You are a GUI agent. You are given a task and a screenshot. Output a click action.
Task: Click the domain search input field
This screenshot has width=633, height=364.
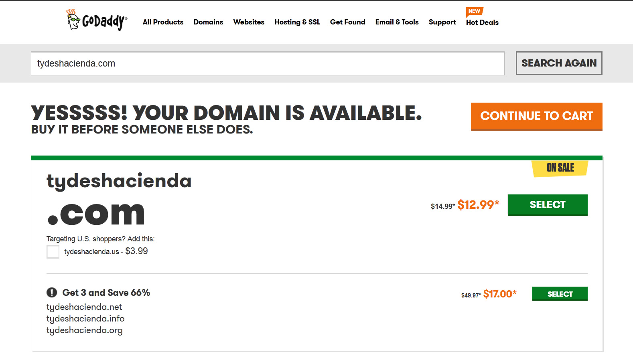click(268, 63)
